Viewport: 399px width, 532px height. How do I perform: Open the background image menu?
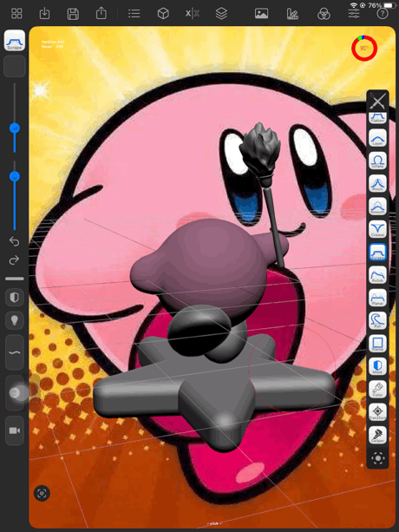[261, 14]
